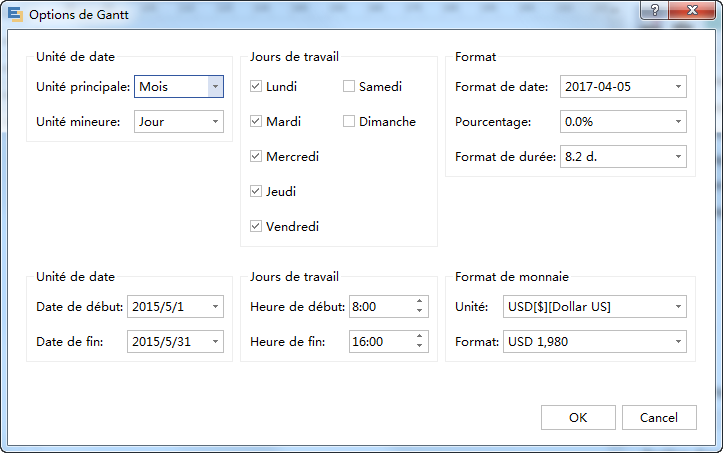Open the Unité principale dropdown

tap(215, 87)
